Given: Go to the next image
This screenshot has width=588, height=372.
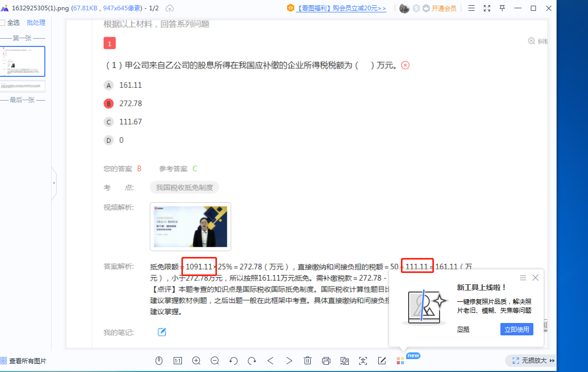Looking at the screenshot, I should [289, 361].
